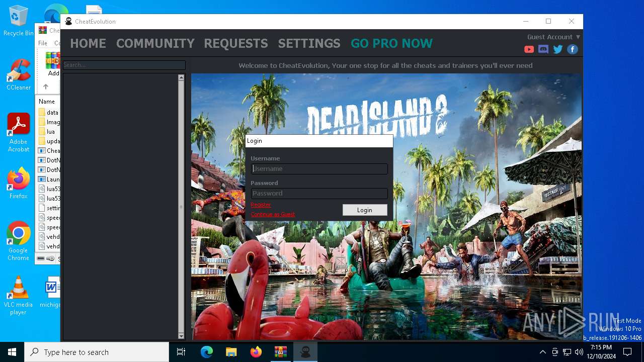Viewport: 644px width, 362px height.
Task: Click the Name column header in WinRAR
Action: coord(48,102)
